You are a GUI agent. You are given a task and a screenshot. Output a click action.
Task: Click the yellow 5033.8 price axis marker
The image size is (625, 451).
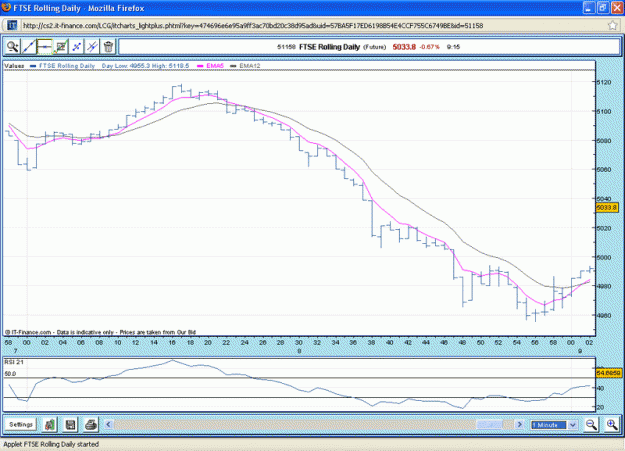(607, 207)
